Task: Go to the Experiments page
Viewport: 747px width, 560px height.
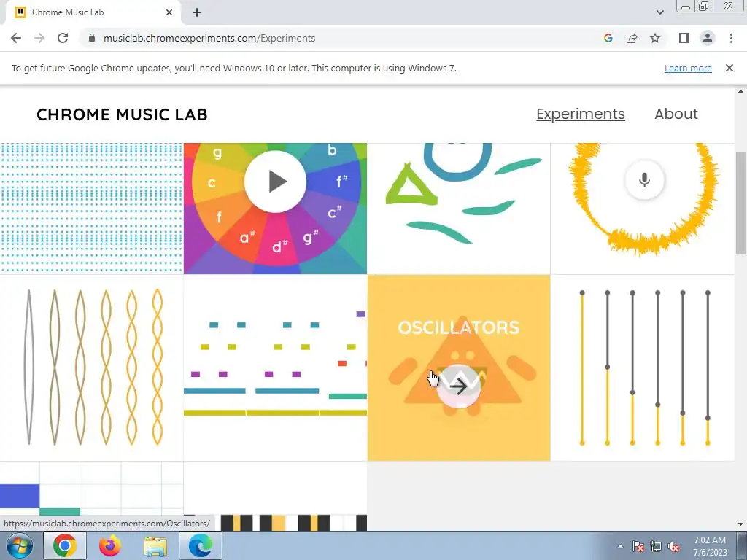Action: tap(580, 114)
